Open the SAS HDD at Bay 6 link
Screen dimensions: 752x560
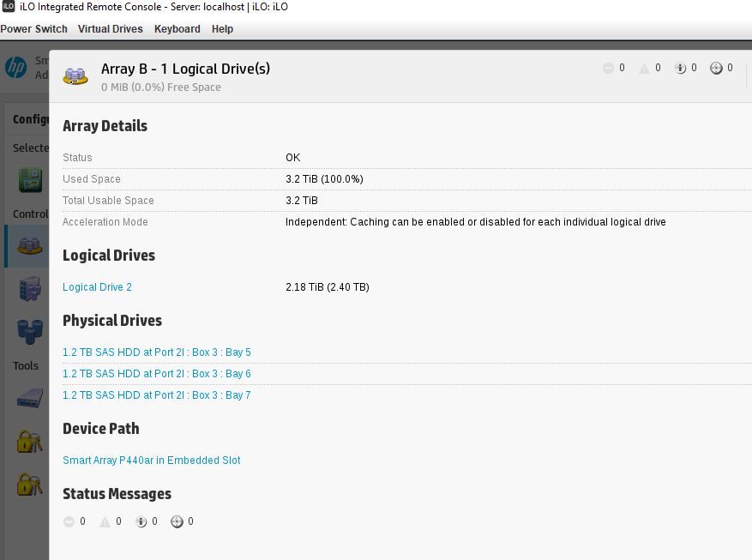[x=157, y=374]
